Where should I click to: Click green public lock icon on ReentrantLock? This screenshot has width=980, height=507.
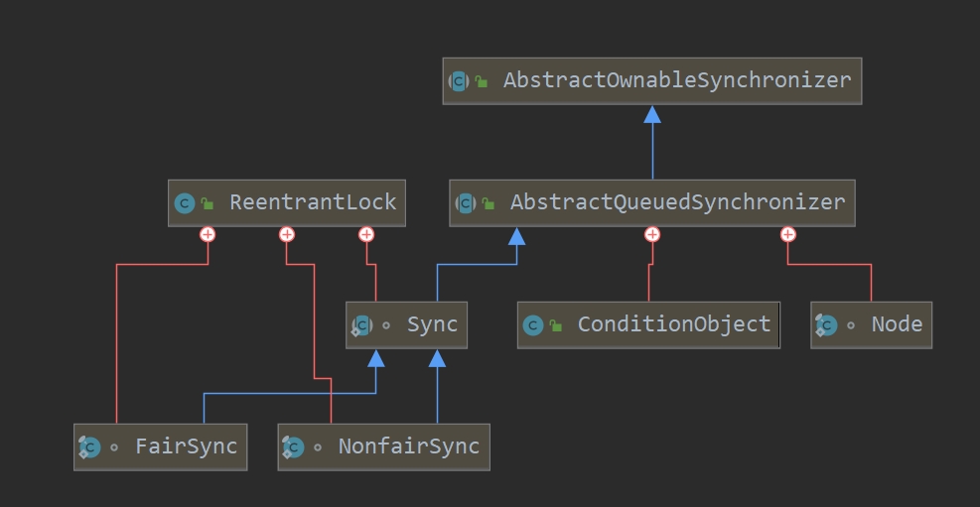(208, 204)
